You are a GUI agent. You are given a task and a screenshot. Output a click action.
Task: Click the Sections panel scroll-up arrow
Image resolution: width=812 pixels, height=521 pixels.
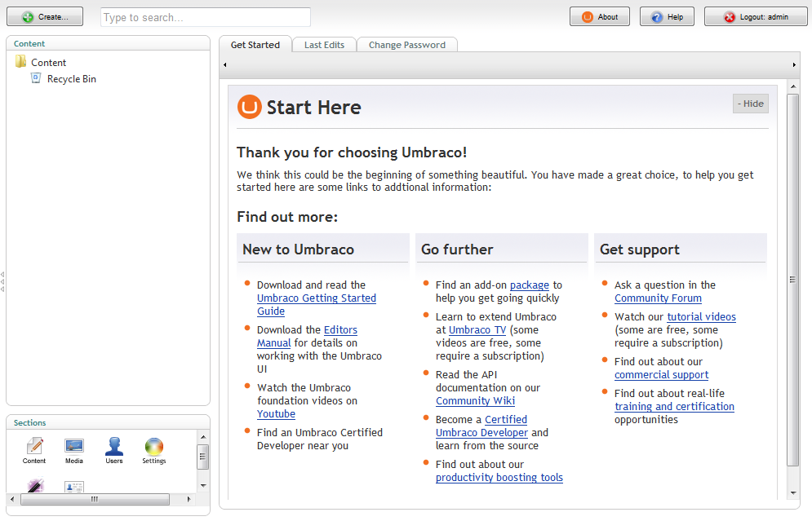coord(203,437)
